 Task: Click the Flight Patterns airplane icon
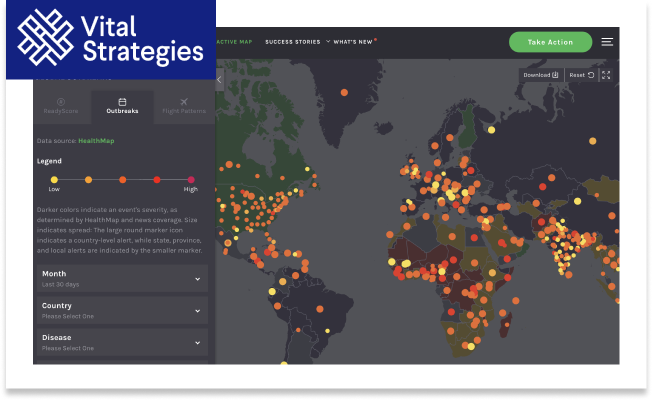pos(184,102)
